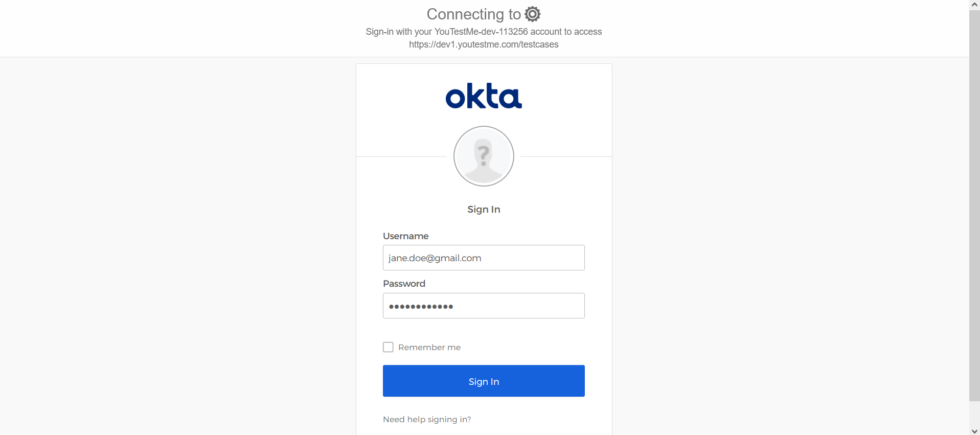Focus the Username field with jane.doe@gmail.com
Image resolution: width=980 pixels, height=435 pixels.
click(484, 258)
